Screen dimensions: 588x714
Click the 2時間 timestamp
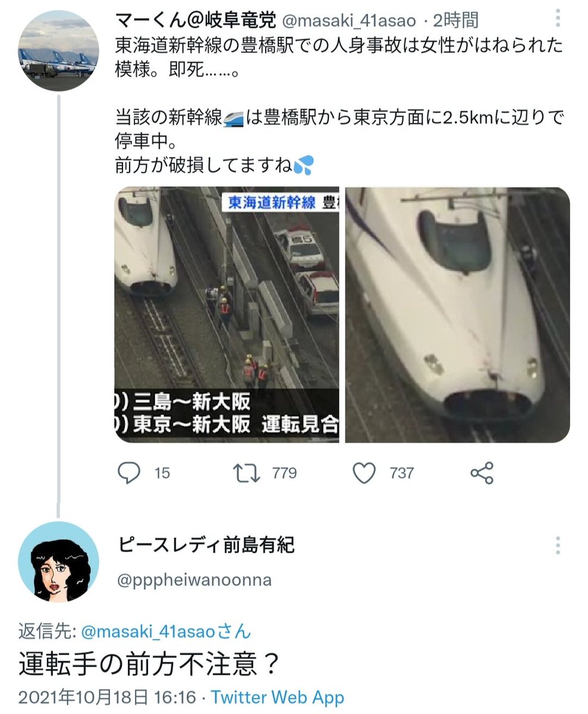(x=455, y=20)
